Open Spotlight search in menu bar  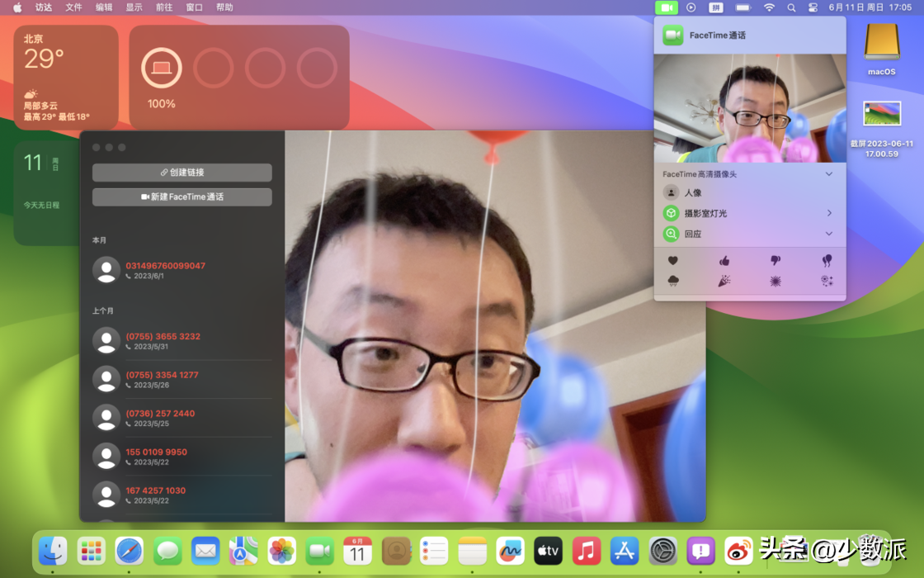(x=791, y=7)
